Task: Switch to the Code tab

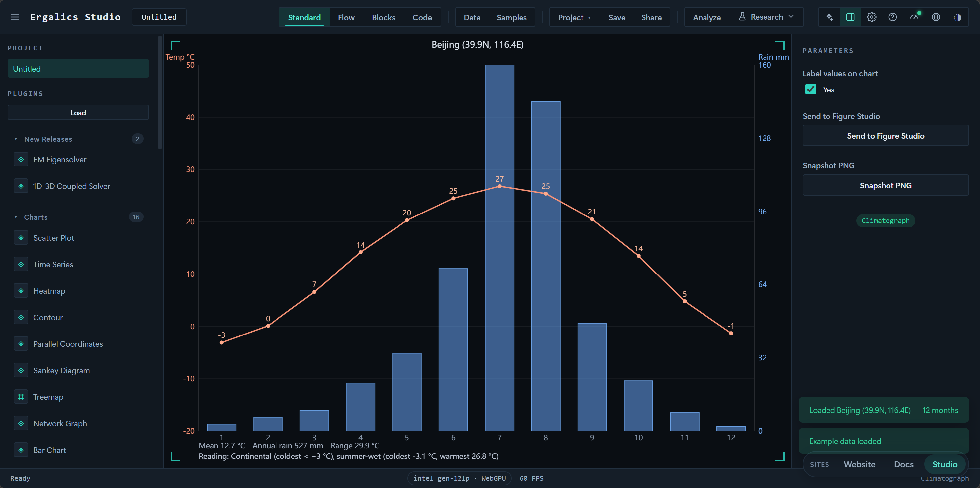Action: click(x=422, y=17)
